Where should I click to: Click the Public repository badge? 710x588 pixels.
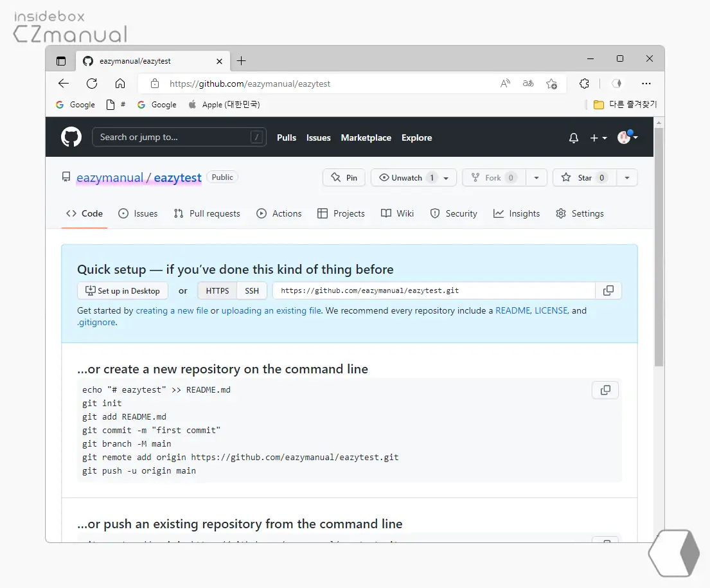click(222, 177)
